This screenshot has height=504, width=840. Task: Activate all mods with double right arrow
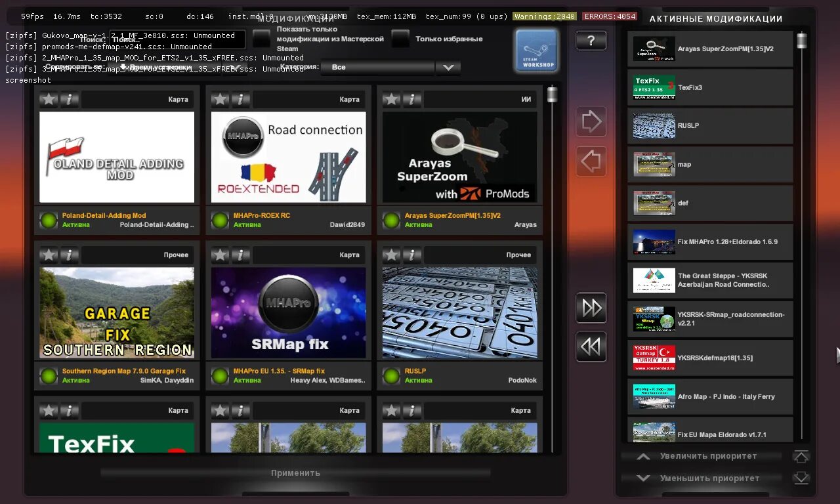(591, 308)
